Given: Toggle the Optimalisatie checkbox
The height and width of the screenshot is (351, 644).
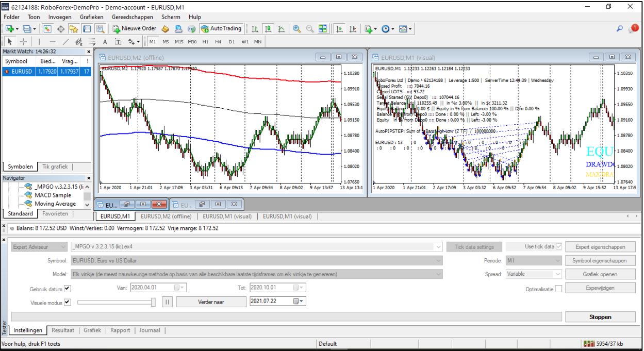Looking at the screenshot, I should click(x=558, y=289).
